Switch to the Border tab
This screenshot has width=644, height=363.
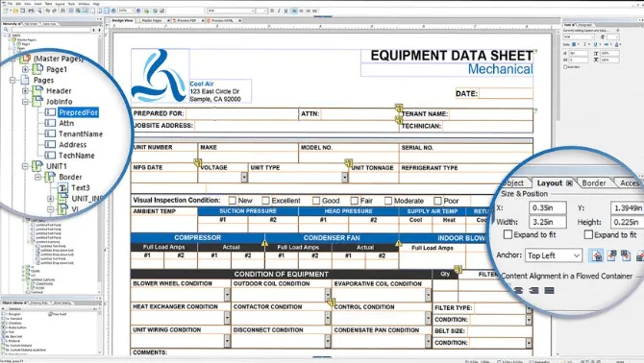click(594, 182)
